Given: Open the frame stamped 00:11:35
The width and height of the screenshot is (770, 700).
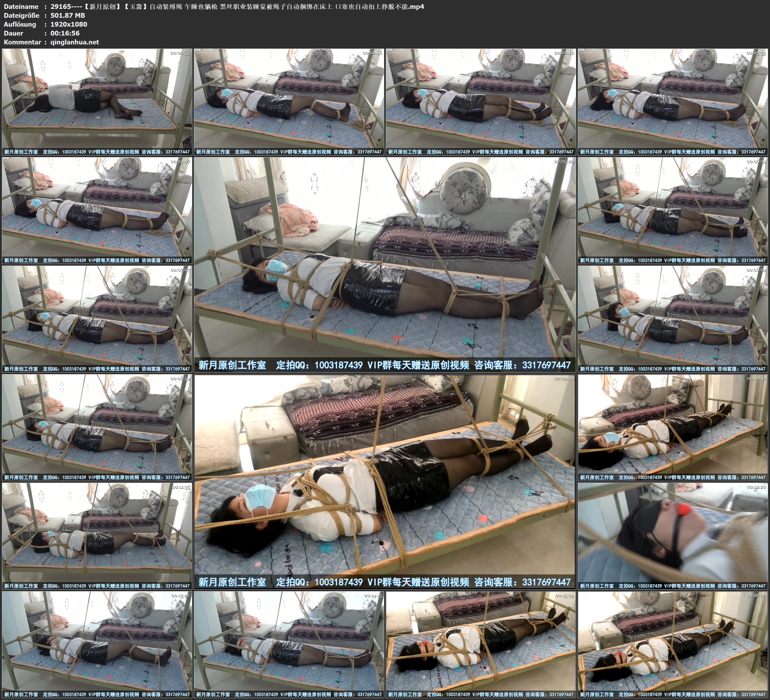Looking at the screenshot, I should pos(97,536).
